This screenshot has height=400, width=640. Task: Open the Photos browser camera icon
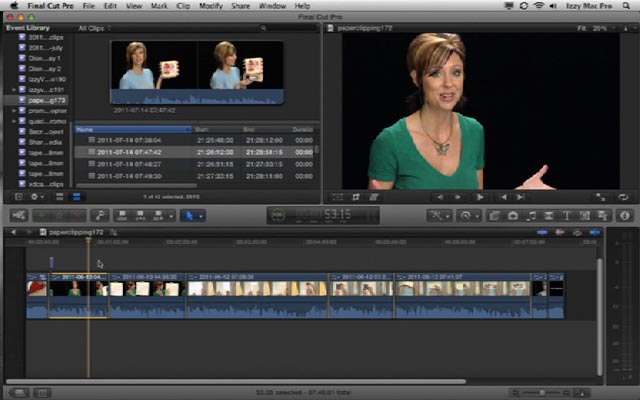tap(513, 216)
